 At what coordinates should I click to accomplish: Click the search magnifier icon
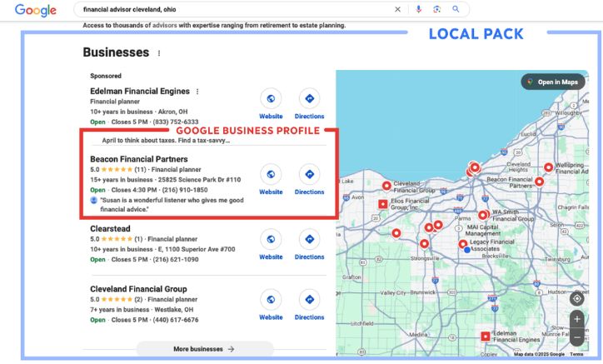[x=456, y=9]
